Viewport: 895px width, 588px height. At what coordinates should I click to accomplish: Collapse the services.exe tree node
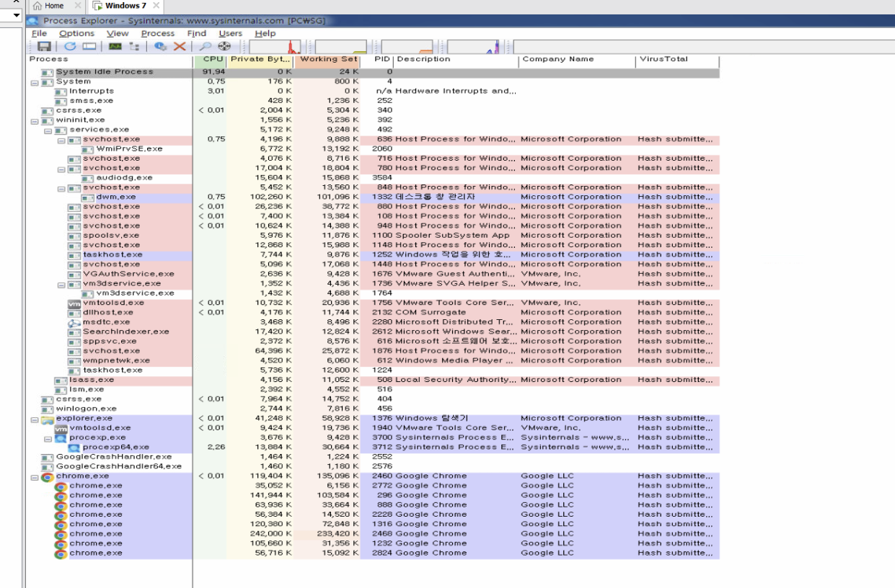pos(48,130)
